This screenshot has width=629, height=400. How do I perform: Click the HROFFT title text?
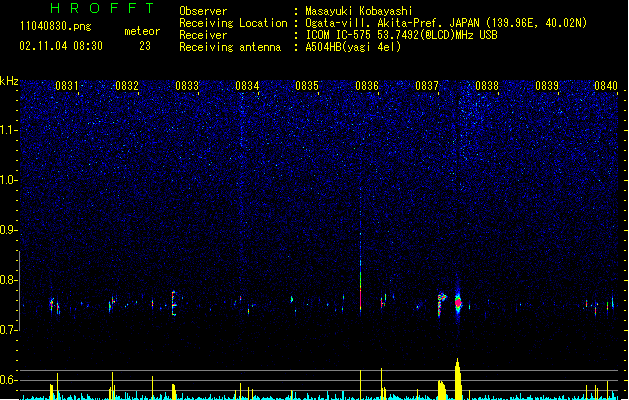point(102,8)
